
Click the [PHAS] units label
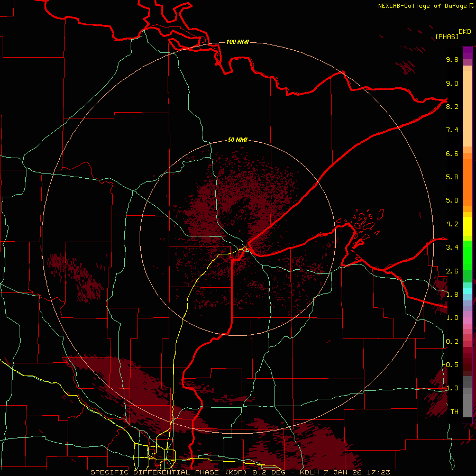447,36
